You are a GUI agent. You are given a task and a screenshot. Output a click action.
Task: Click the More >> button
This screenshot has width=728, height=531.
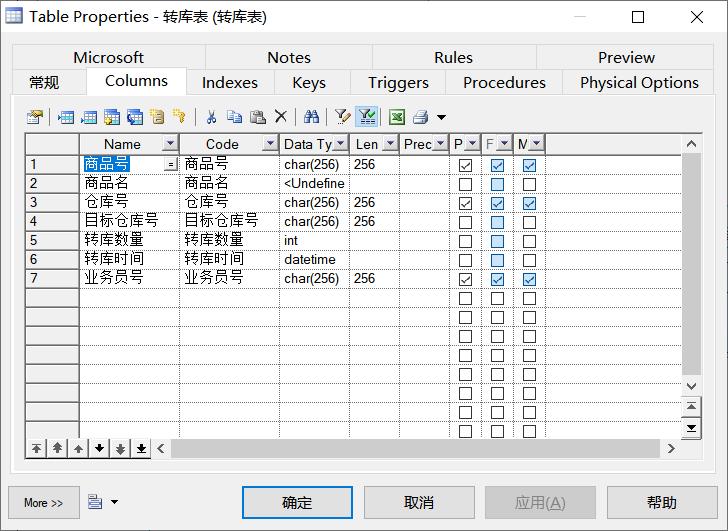[x=44, y=502]
